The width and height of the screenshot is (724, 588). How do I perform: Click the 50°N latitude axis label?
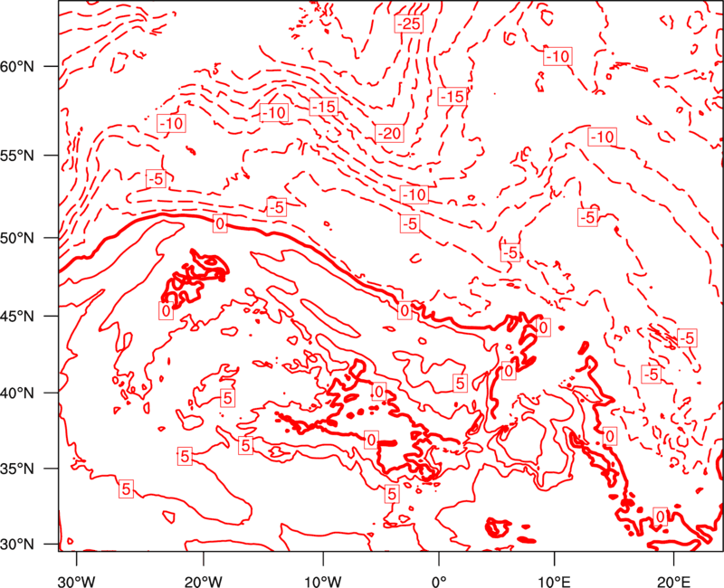click(17, 238)
